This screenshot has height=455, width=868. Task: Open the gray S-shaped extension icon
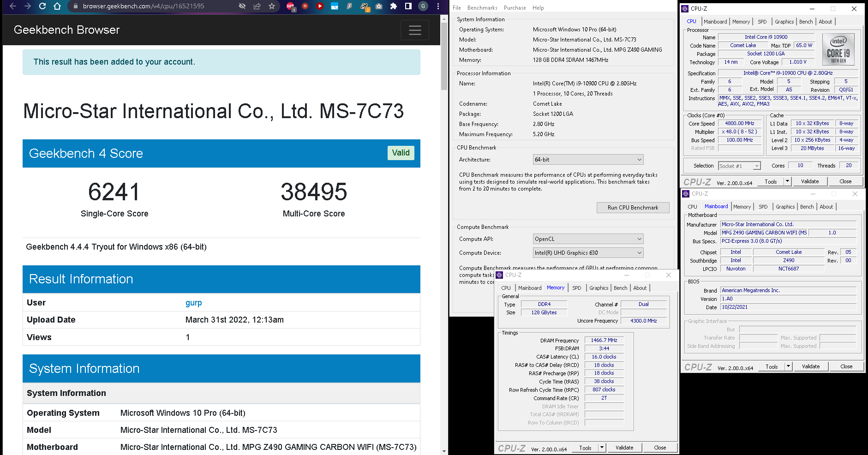point(349,6)
